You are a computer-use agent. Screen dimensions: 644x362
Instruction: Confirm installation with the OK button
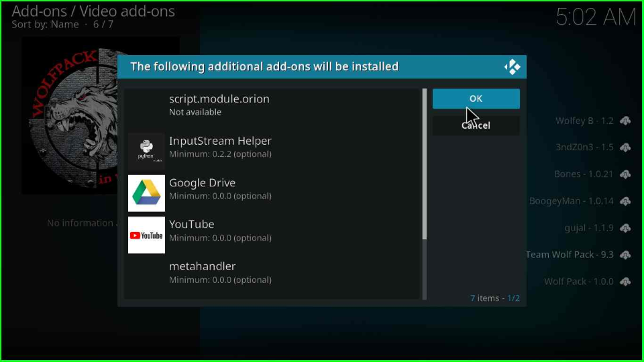point(476,99)
